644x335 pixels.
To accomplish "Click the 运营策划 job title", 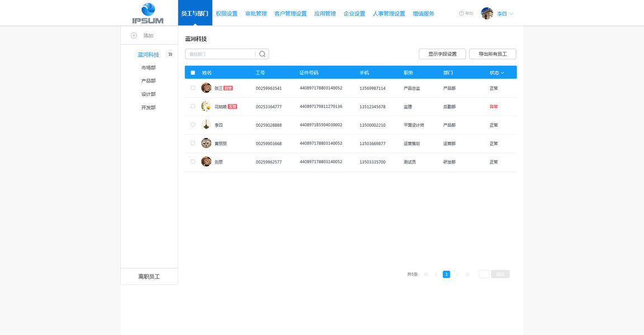I will tap(411, 143).
